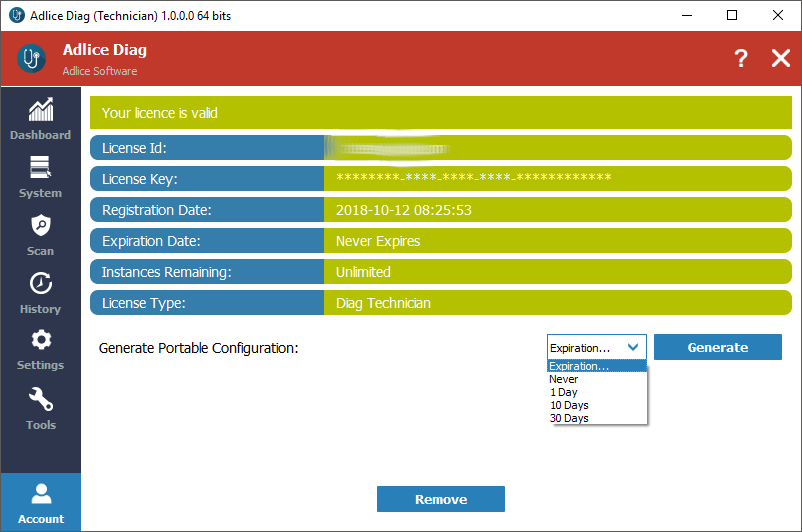The width and height of the screenshot is (802, 532).
Task: Click the help question mark icon
Action: pos(740,58)
